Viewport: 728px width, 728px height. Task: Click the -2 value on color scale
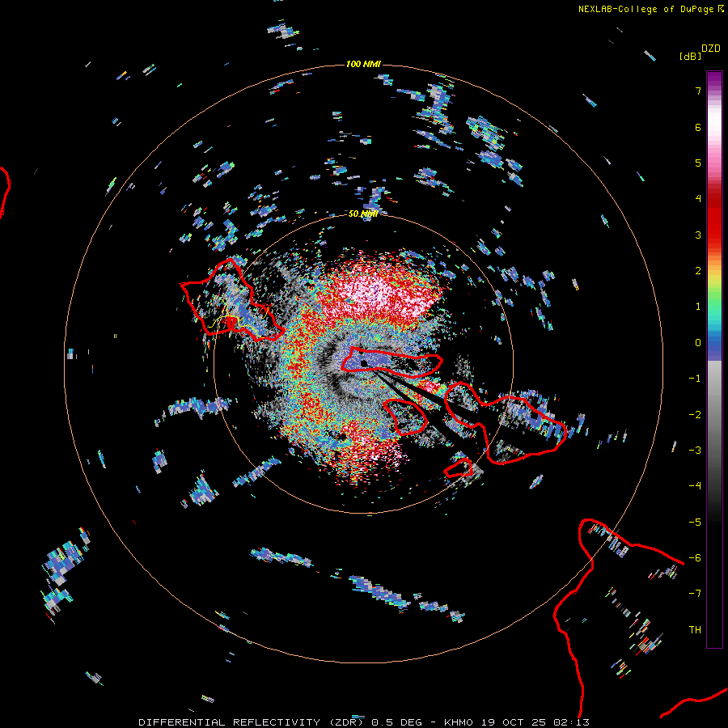695,415
